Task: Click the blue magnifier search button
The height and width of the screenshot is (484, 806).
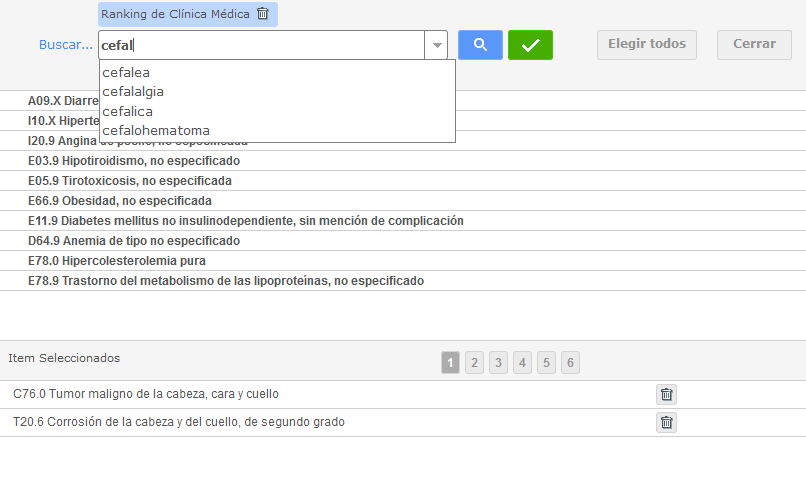Action: click(480, 45)
